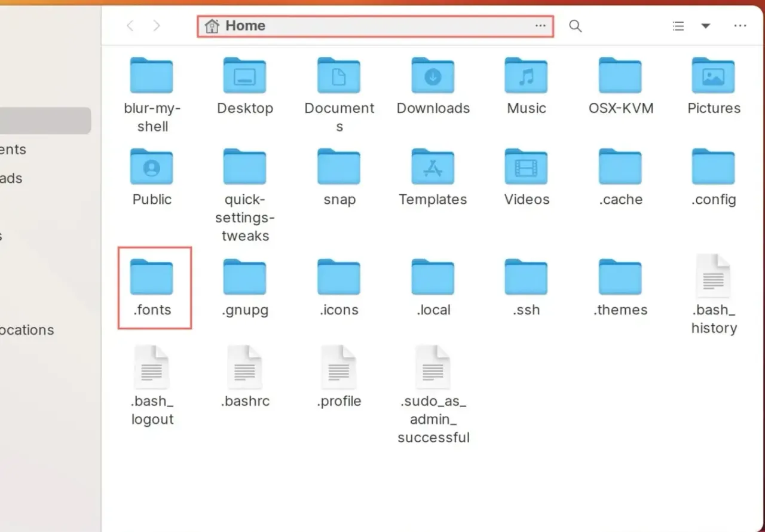Open the Music folder
765x532 pixels.
coord(525,76)
